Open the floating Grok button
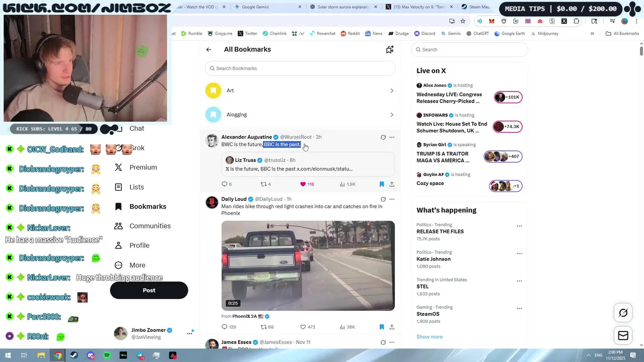 point(623,313)
